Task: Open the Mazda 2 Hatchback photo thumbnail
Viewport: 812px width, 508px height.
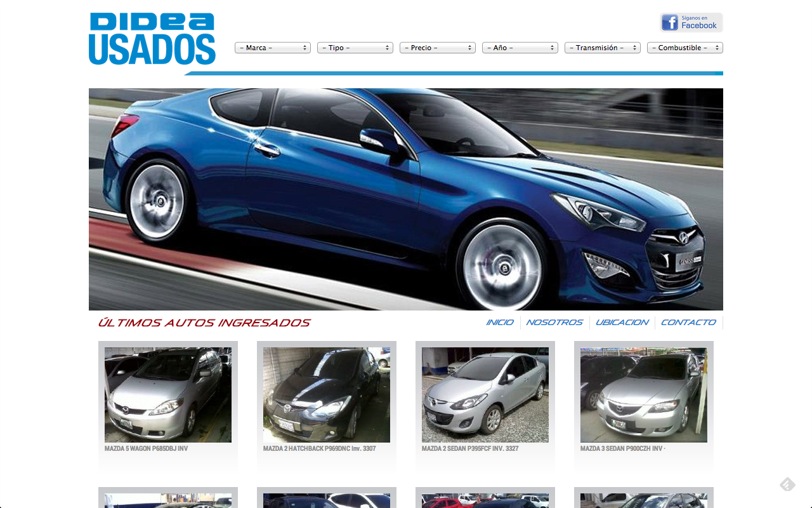Action: [x=327, y=395]
